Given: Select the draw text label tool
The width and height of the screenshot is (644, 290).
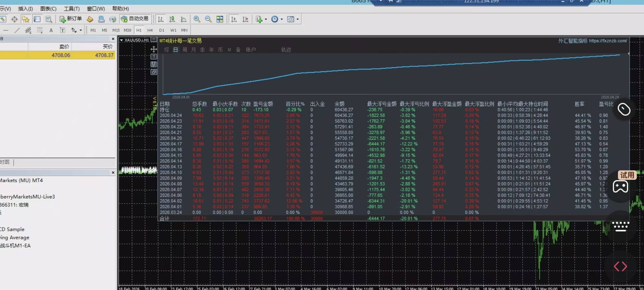Looking at the screenshot, I should pos(62,30).
